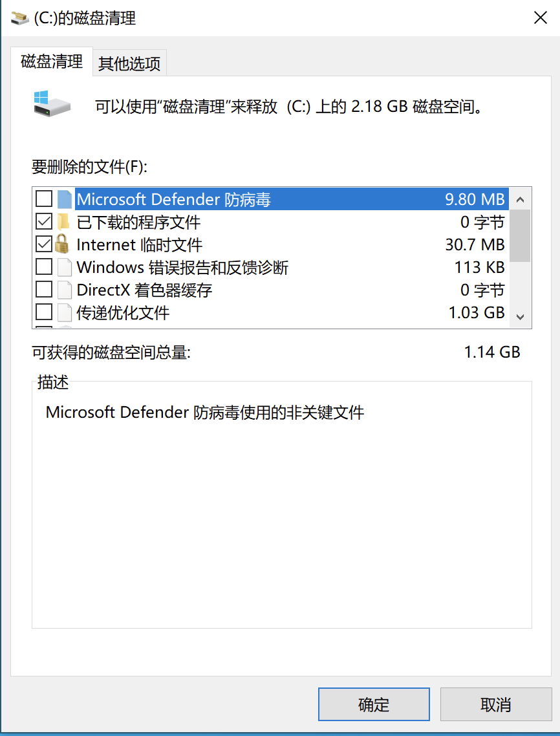The height and width of the screenshot is (736, 560).
Task: Select the Windows 错误报告和反馈诊断 list entry
Action: point(270,267)
